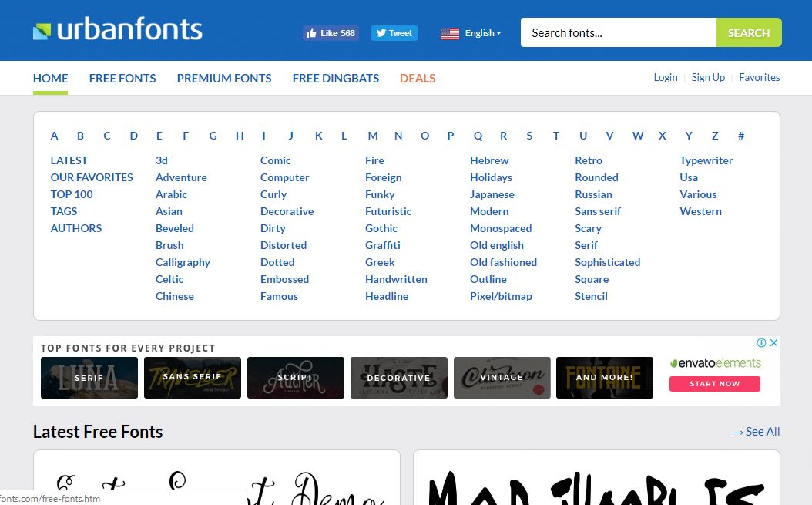Click the Login link
Viewport: 812px width, 505px height.
tap(666, 77)
